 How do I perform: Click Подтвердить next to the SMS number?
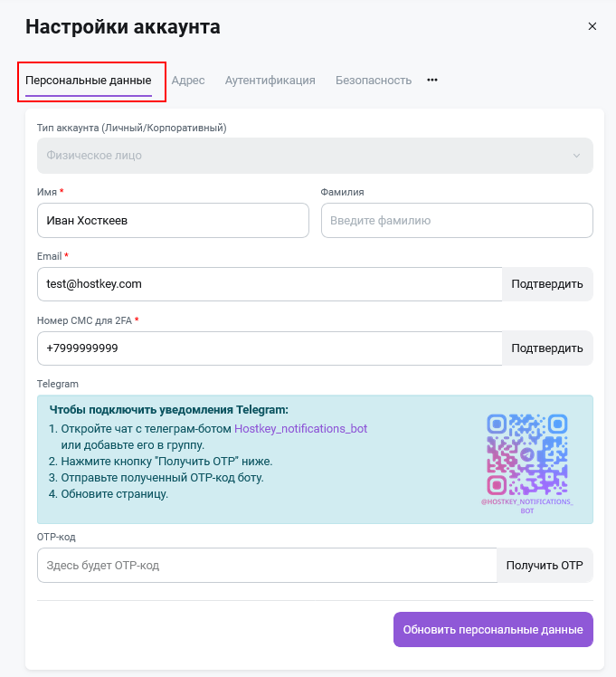click(x=547, y=348)
